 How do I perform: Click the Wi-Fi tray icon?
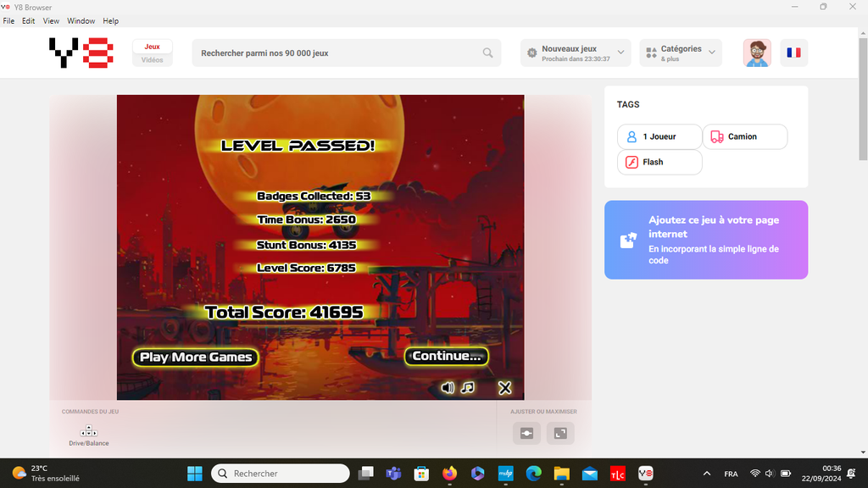(x=754, y=474)
